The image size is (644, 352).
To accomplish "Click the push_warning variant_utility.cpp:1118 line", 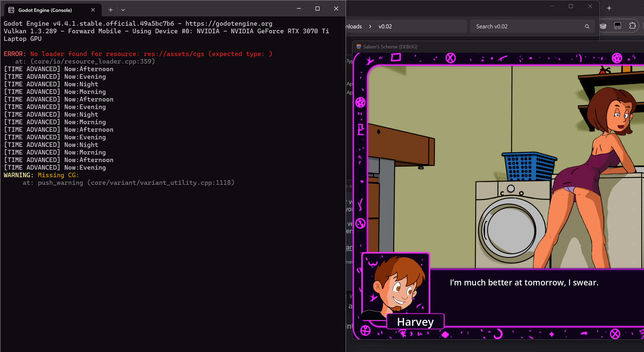I will click(128, 183).
